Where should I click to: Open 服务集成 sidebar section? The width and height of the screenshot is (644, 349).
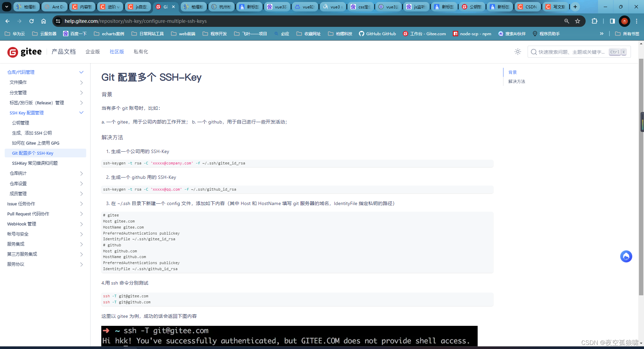click(16, 244)
